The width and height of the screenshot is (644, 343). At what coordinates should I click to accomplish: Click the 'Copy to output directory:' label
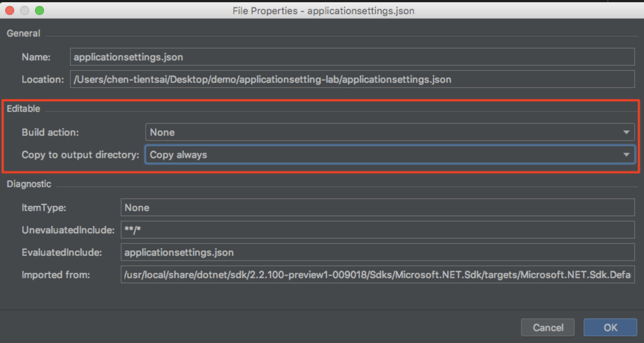pos(80,155)
